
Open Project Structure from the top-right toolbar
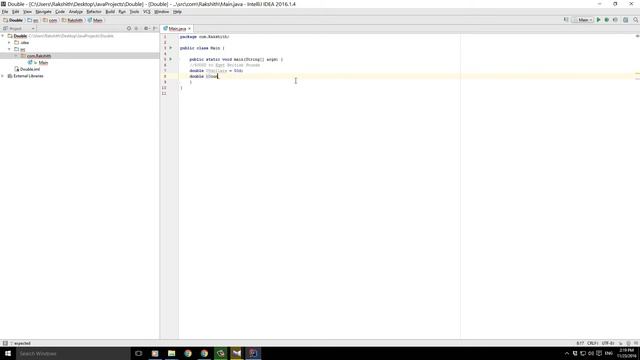pos(626,20)
